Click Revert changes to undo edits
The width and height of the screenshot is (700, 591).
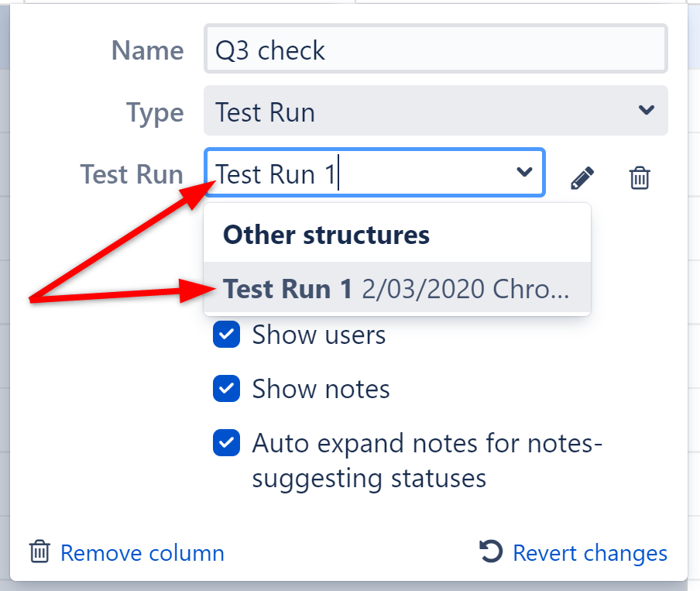tap(590, 553)
